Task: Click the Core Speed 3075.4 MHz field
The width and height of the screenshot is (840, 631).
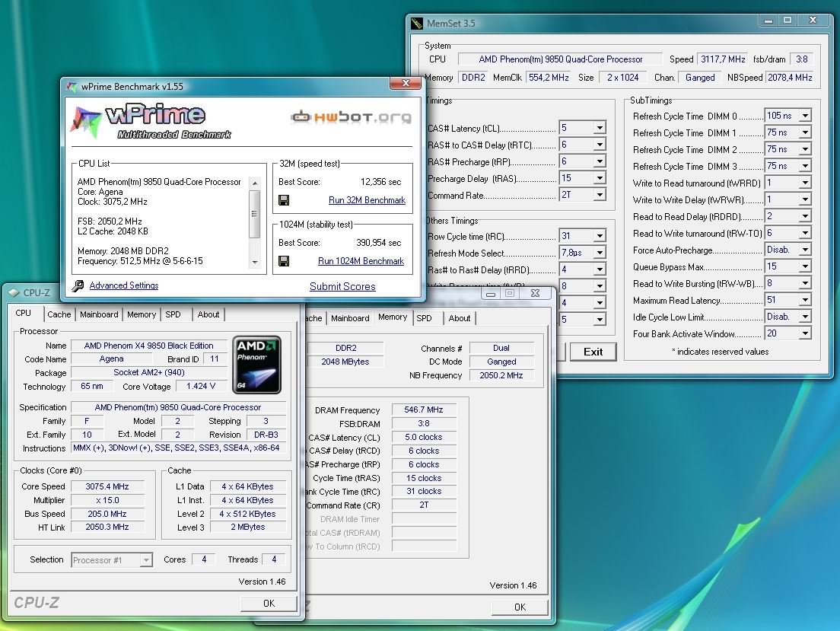Action: (107, 486)
